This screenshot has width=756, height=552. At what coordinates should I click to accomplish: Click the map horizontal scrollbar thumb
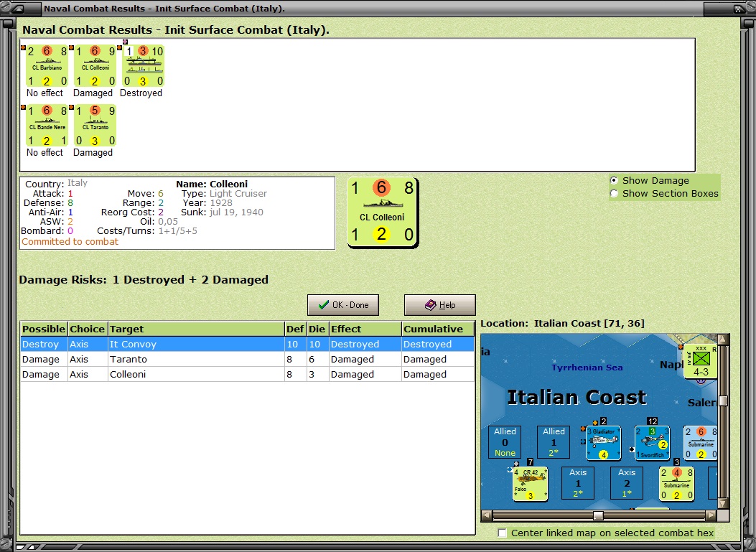coord(598,515)
